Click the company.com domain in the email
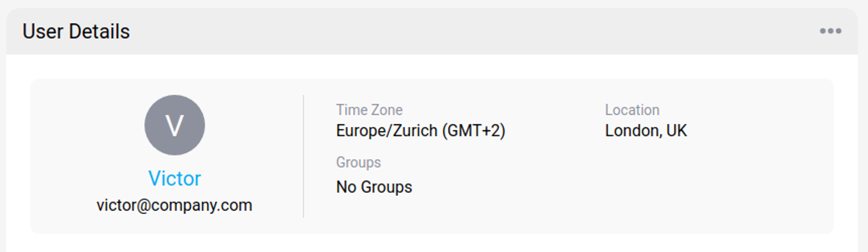This screenshot has width=868, height=252. pos(202,205)
